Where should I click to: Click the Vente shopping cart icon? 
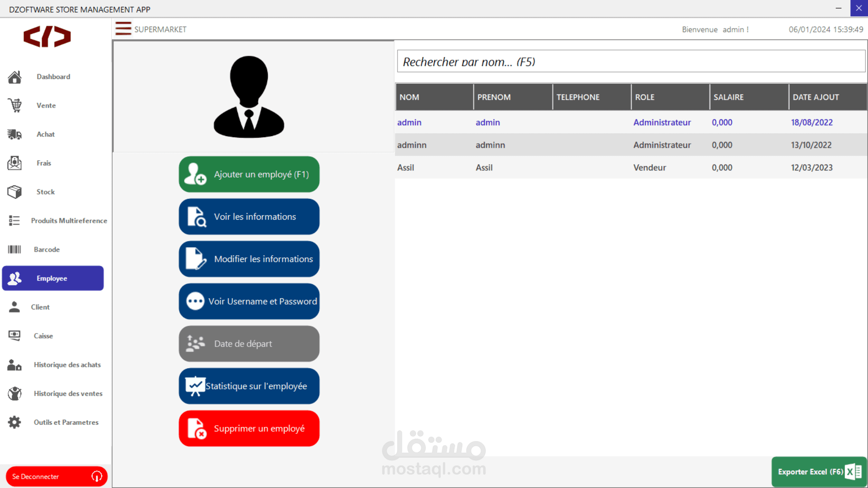(14, 105)
